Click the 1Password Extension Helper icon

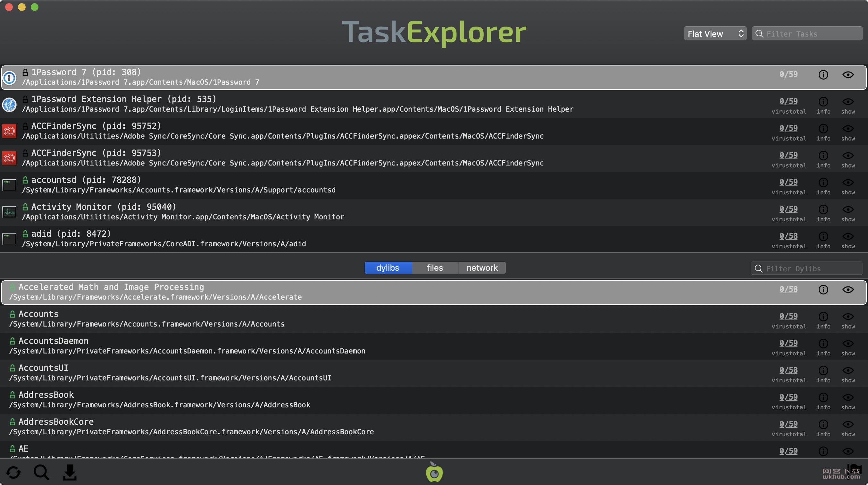point(9,105)
